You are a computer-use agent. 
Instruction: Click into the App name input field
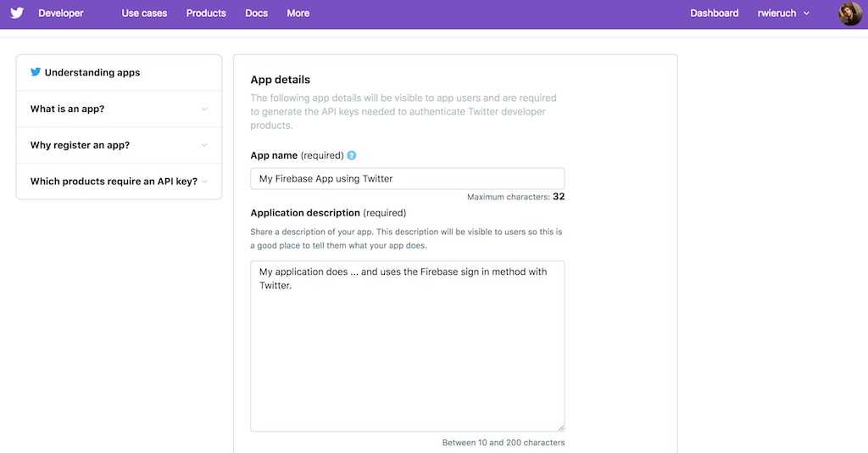[x=407, y=179]
